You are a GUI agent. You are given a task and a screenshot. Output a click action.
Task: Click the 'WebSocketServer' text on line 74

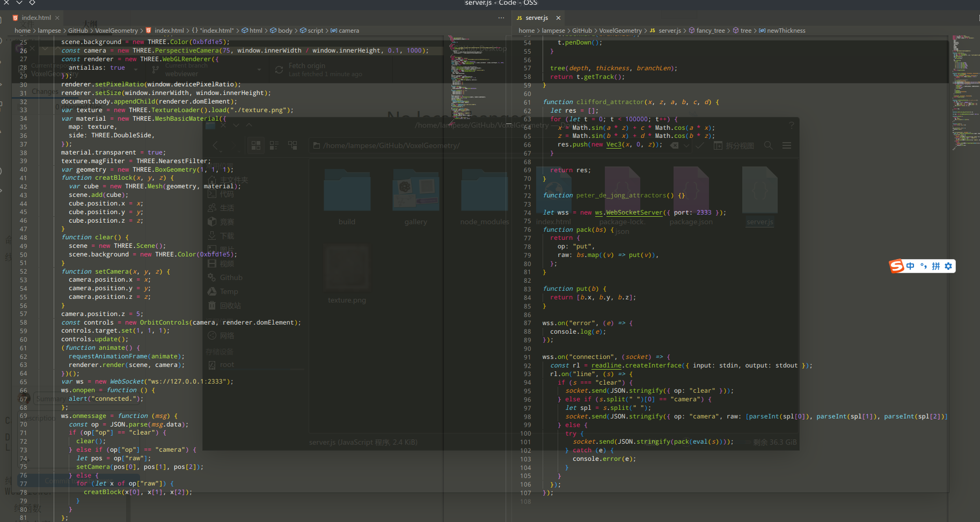tap(634, 212)
